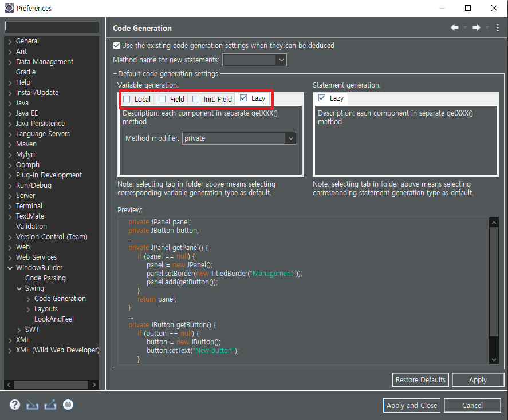Click Apply and Close
The image size is (508, 420).
pyautogui.click(x=411, y=406)
